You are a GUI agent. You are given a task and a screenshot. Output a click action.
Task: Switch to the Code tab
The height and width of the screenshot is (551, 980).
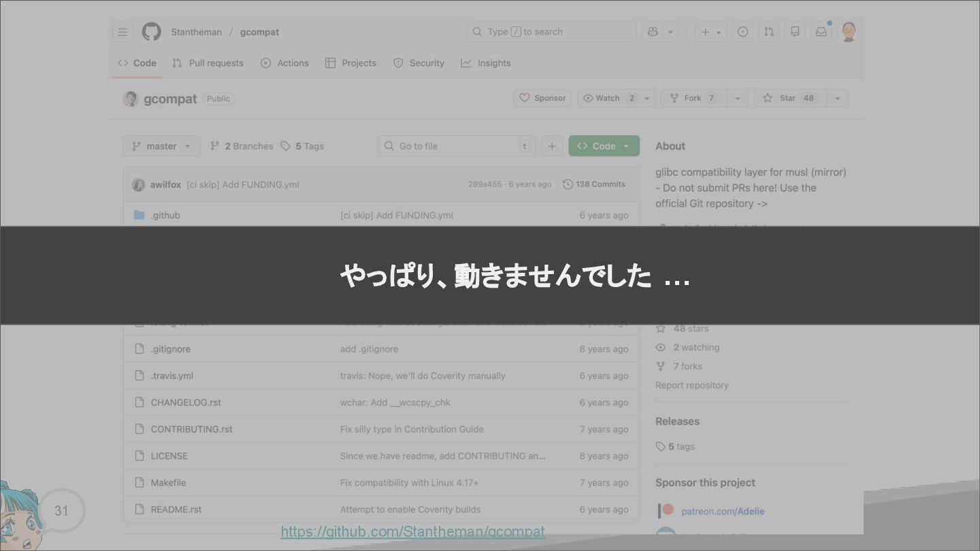tap(137, 63)
